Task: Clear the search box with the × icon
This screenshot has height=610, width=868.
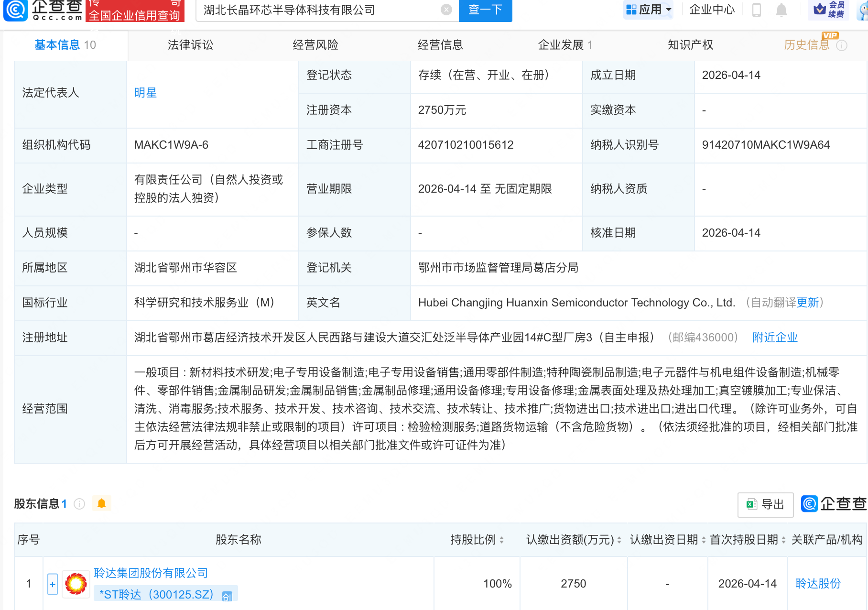Action: click(445, 11)
